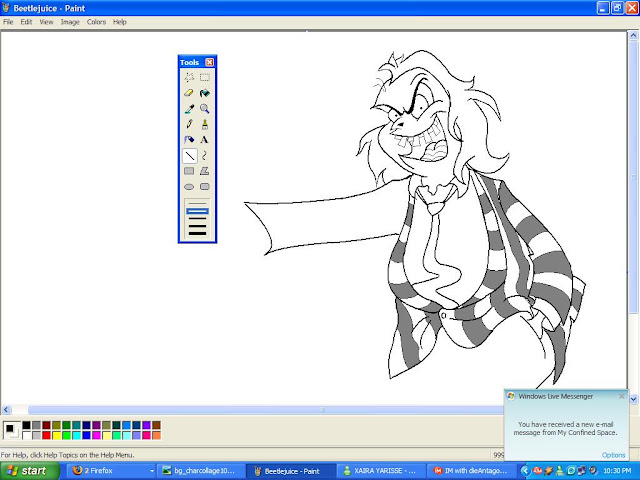The height and width of the screenshot is (480, 640).
Task: Select the Rounded Rectangle tool
Action: tap(204, 187)
